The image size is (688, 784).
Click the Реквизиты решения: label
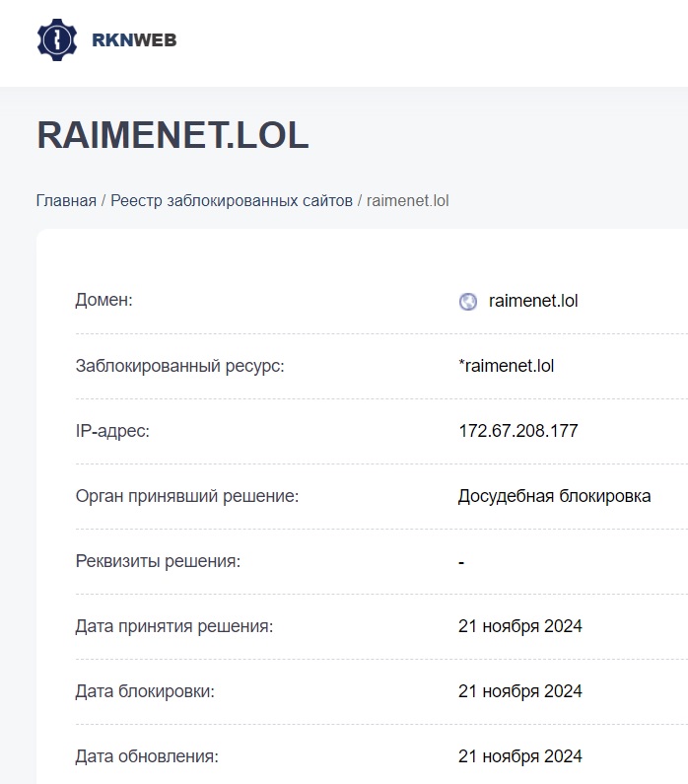(158, 561)
